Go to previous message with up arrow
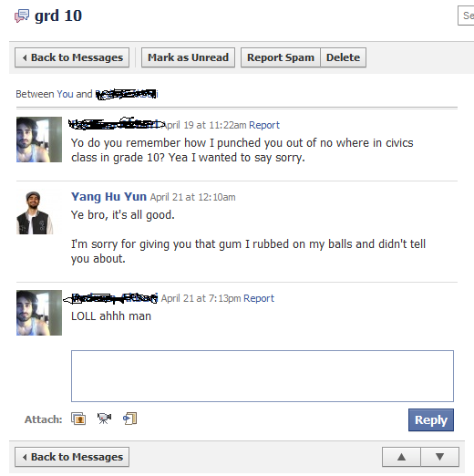474x476 pixels. [x=401, y=457]
